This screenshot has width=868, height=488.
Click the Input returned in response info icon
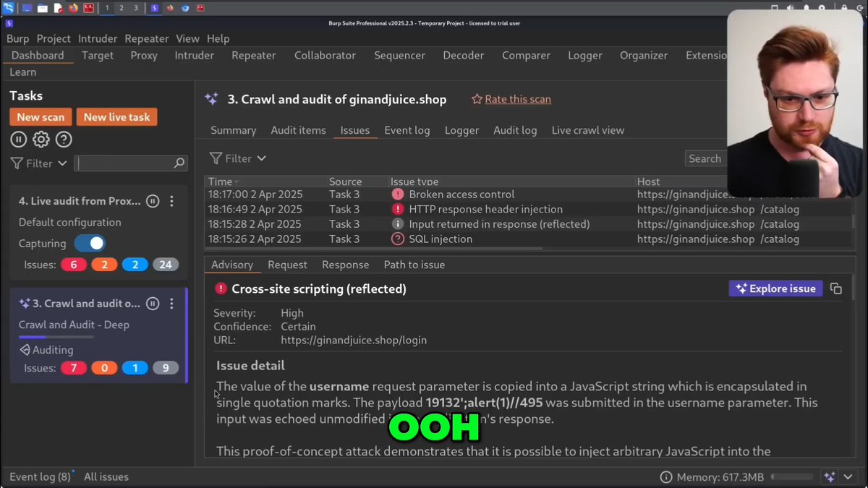[x=397, y=224]
